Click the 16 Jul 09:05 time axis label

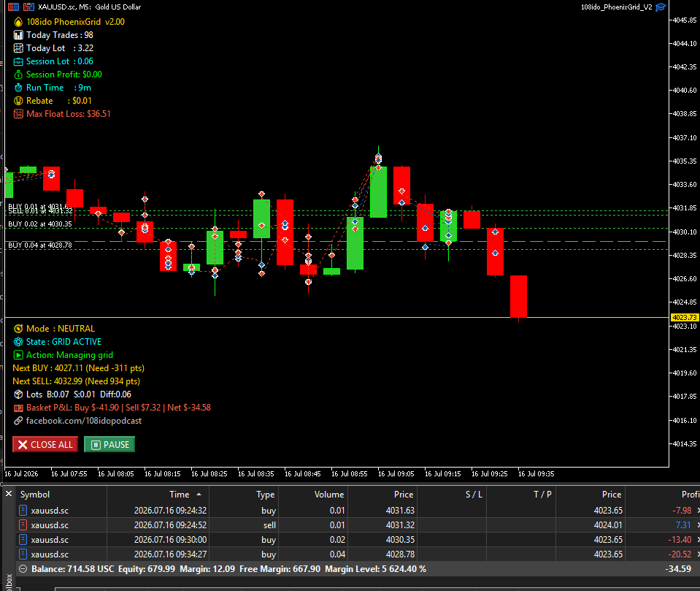pyautogui.click(x=396, y=474)
